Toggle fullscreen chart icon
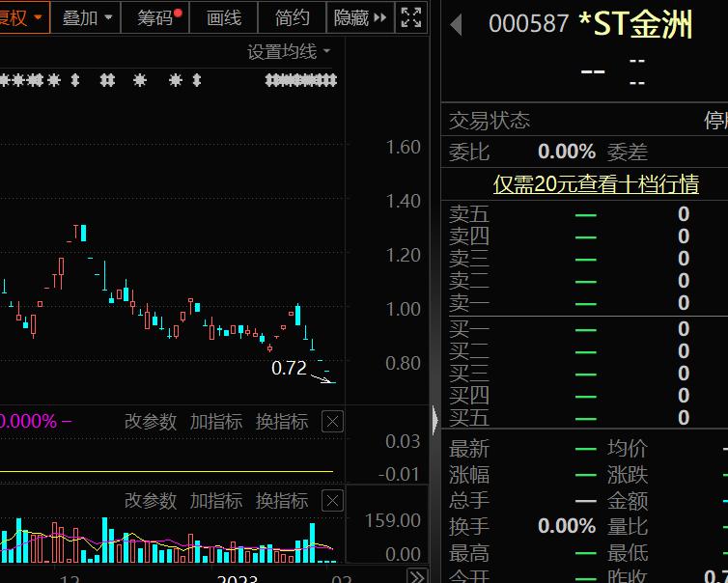This screenshot has width=728, height=583. (411, 17)
